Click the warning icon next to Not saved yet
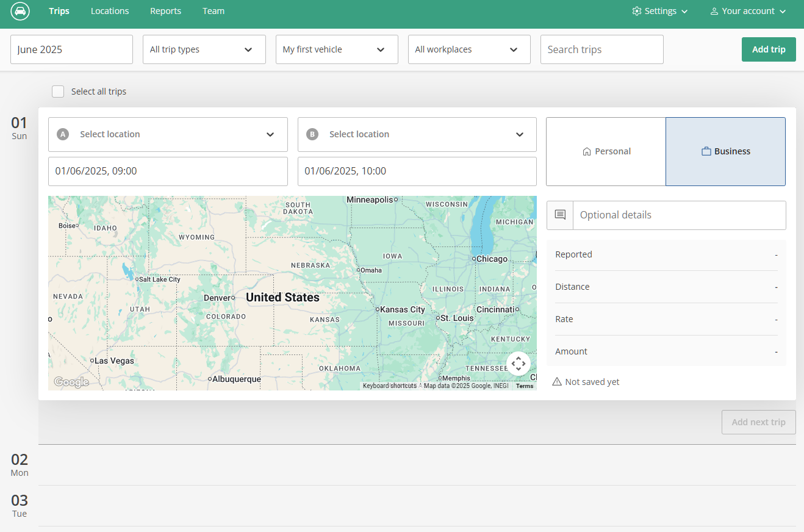 pos(557,382)
